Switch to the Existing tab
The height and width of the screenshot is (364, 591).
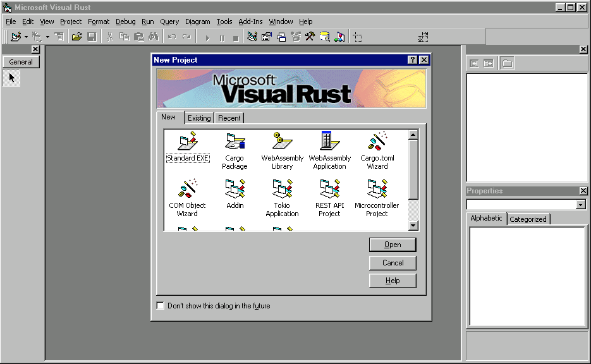click(199, 118)
